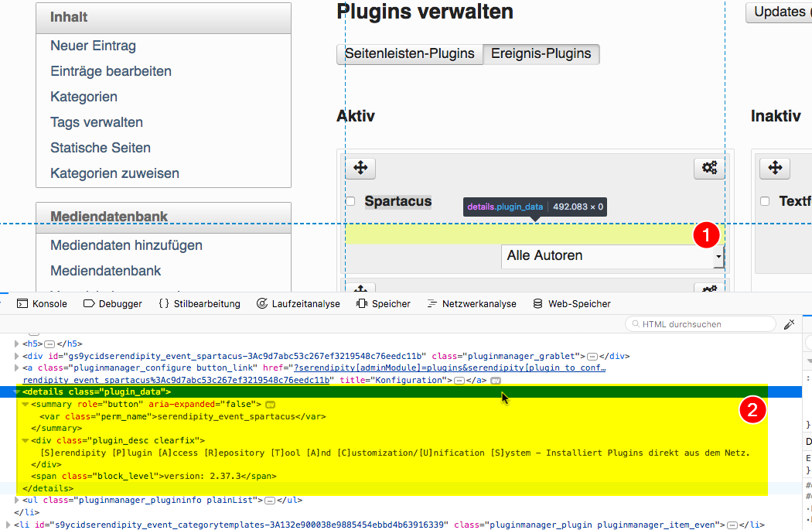Image resolution: width=812 pixels, height=530 pixels.
Task: Switch to the Ereignis-Plugins tab
Action: click(x=540, y=54)
